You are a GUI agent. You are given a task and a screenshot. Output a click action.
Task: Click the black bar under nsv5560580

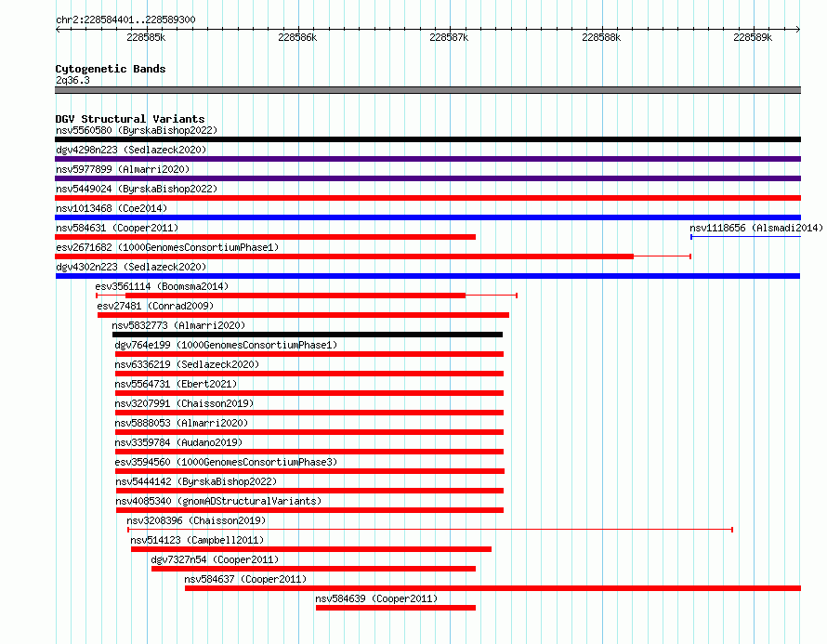point(427,139)
